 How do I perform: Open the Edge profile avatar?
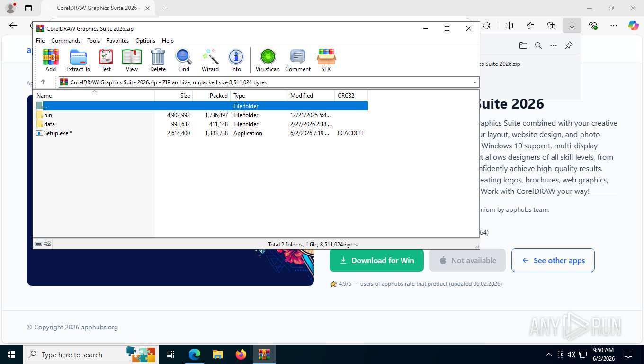(x=10, y=8)
